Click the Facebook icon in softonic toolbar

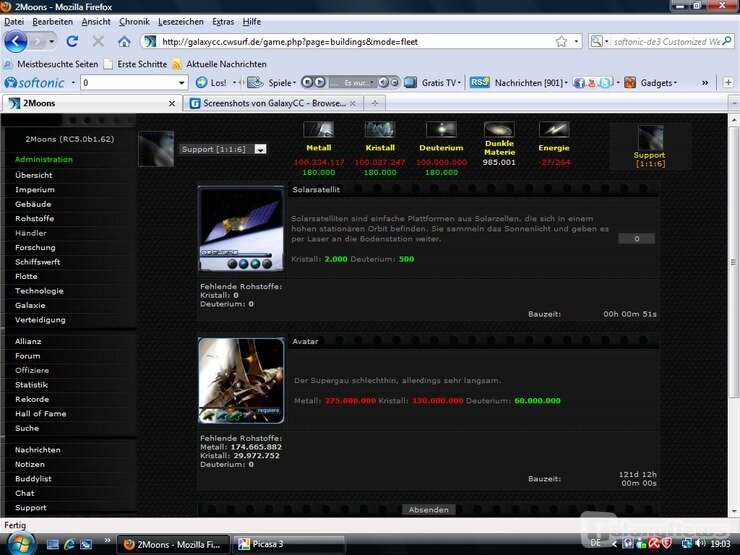pyautogui.click(x=579, y=83)
